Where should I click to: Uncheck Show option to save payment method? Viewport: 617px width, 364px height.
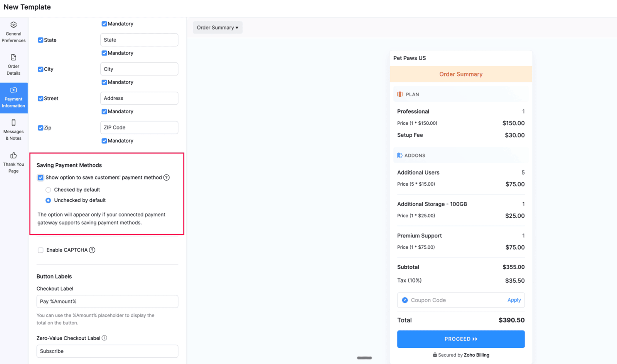coord(40,178)
